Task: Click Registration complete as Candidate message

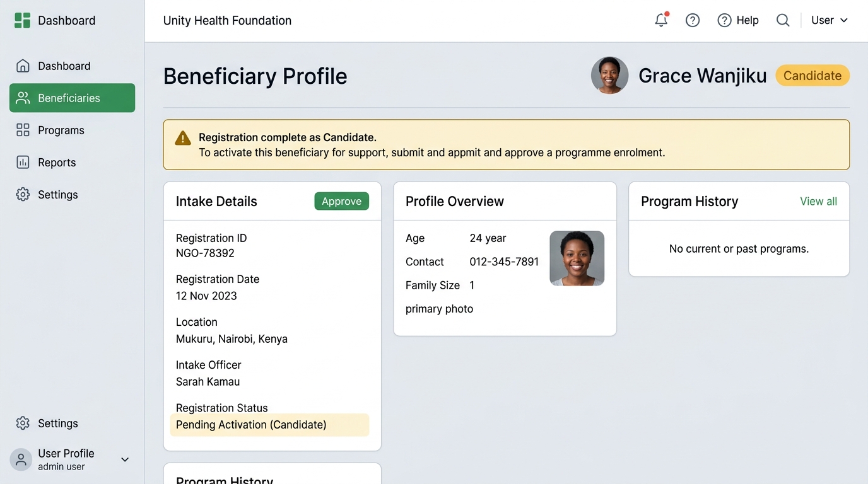Action: pyautogui.click(x=288, y=137)
